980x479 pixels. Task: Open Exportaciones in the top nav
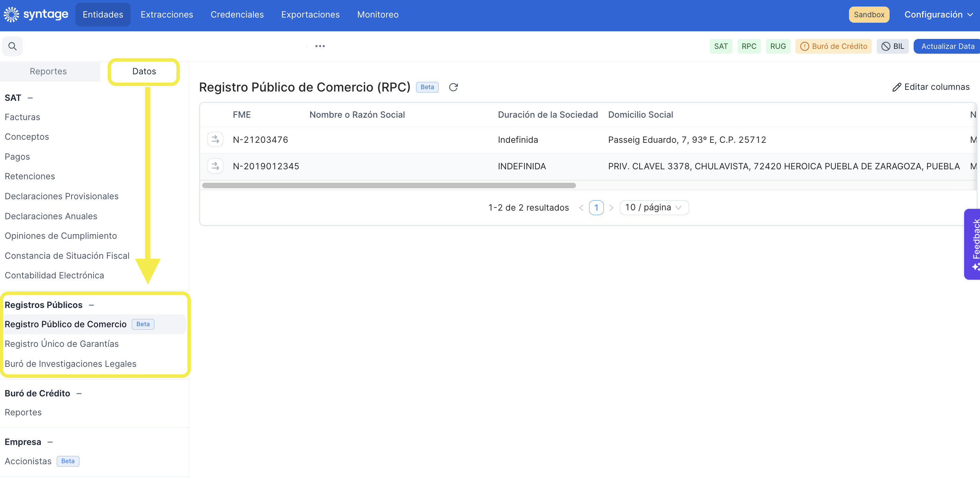(x=310, y=14)
